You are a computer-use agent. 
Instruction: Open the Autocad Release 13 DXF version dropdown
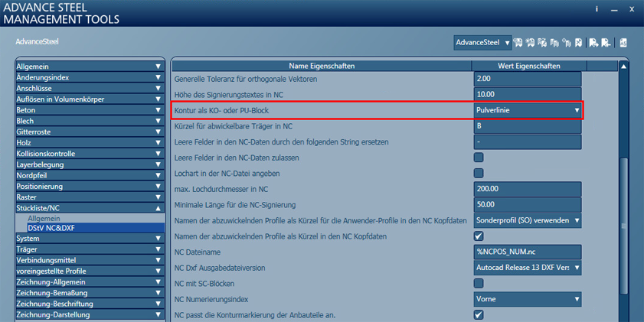(x=528, y=268)
